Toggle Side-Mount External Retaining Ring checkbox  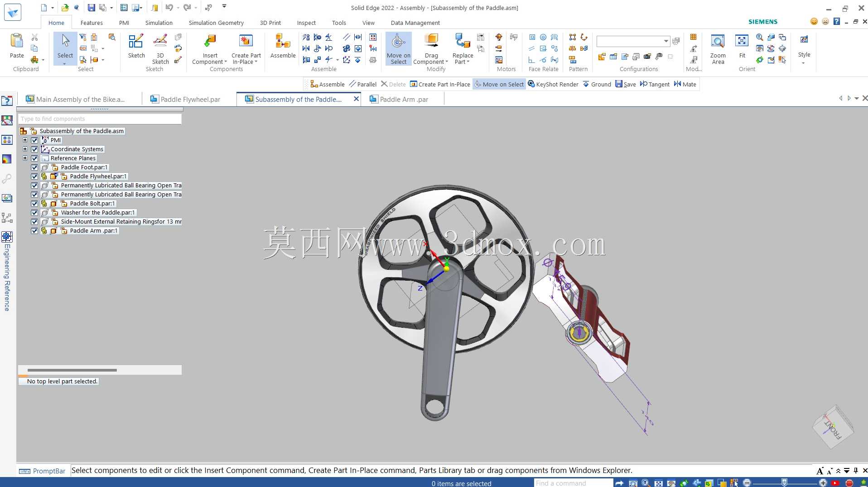[x=34, y=222]
